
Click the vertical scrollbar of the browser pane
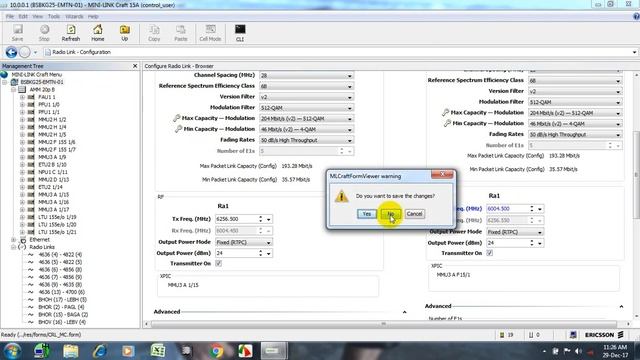pyautogui.click(x=636, y=176)
